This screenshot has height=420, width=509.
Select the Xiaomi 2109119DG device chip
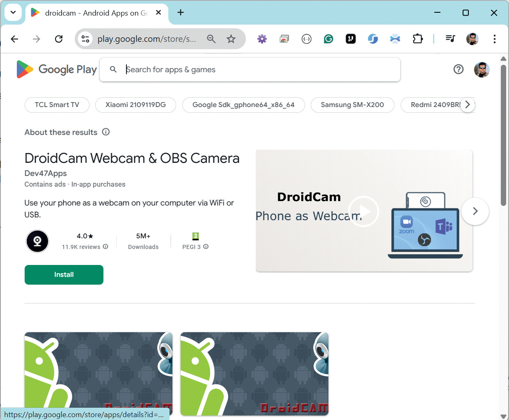(x=135, y=105)
